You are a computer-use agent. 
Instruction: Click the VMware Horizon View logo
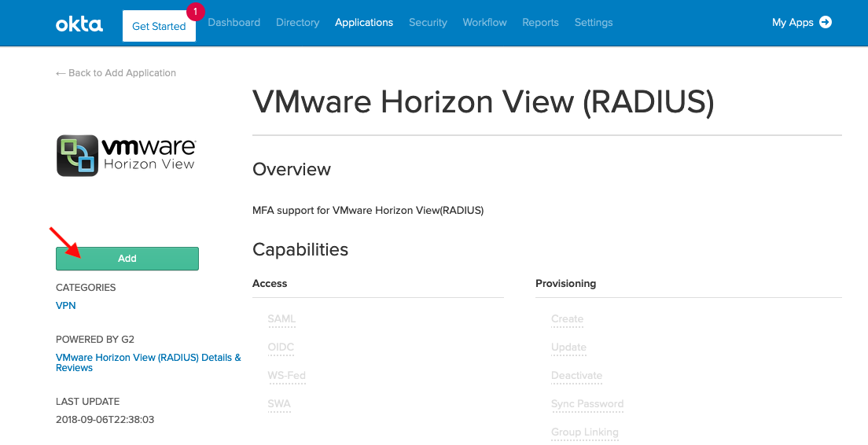tap(127, 156)
